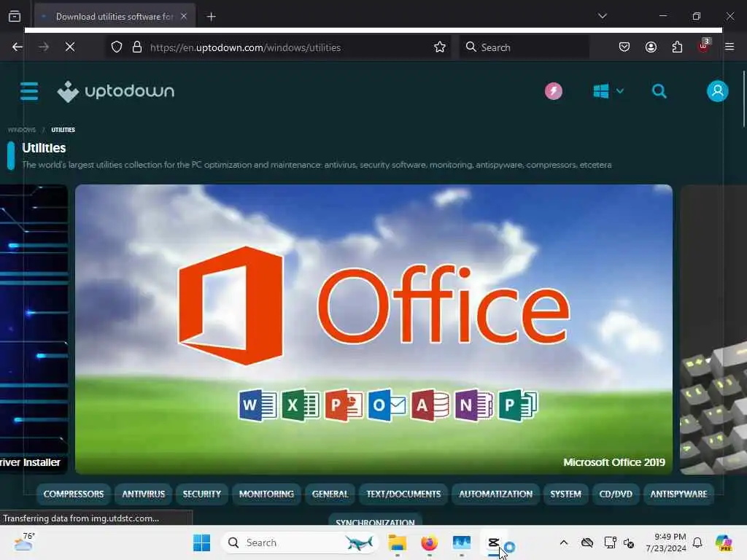The height and width of the screenshot is (560, 747).
Task: Open the uBlock extension icon with badge
Action: [704, 46]
